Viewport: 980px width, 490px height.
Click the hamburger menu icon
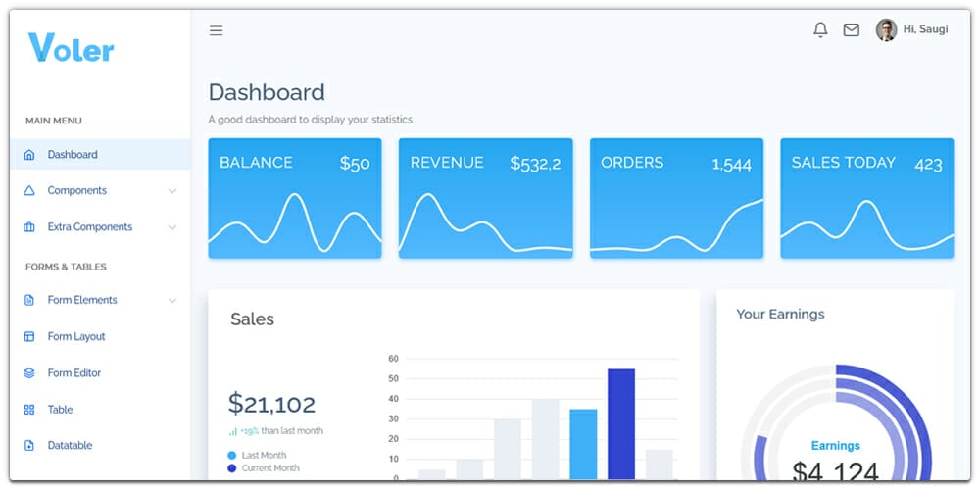coord(217,30)
